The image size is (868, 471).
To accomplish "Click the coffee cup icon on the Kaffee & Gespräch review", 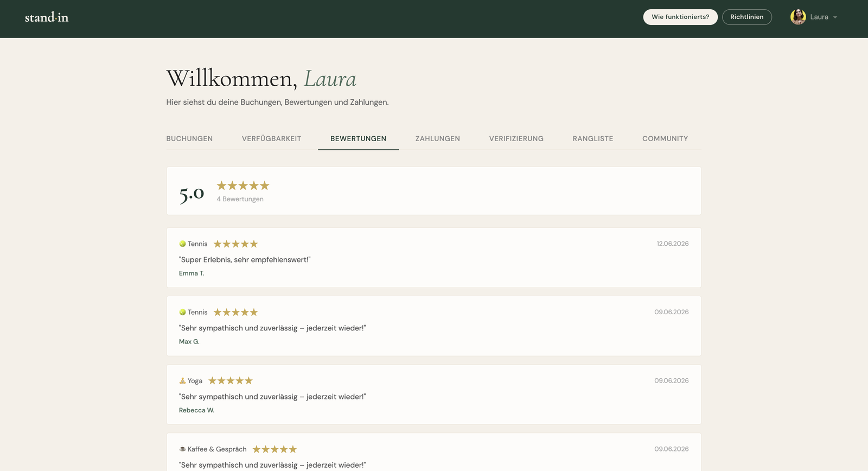I will pos(182,449).
